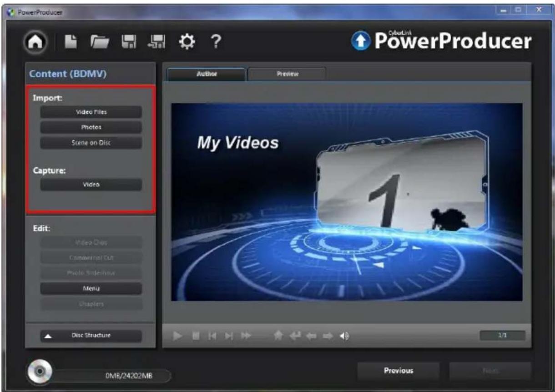Skip to next chapter control

[x=230, y=337]
